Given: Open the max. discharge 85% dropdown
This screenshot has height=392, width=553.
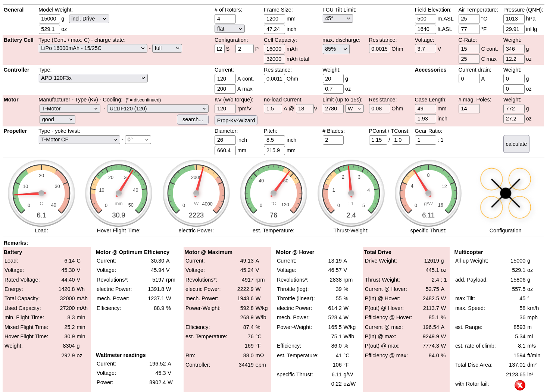Looking at the screenshot, I should 335,49.
